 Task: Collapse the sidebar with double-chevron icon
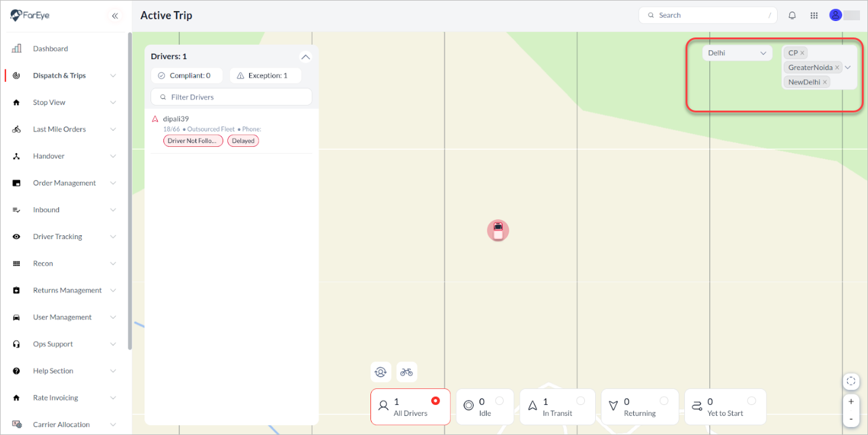[115, 16]
